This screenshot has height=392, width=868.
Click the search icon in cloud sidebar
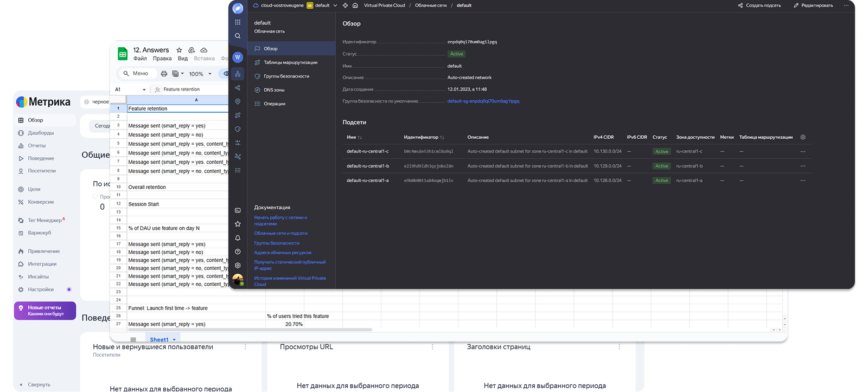238,36
